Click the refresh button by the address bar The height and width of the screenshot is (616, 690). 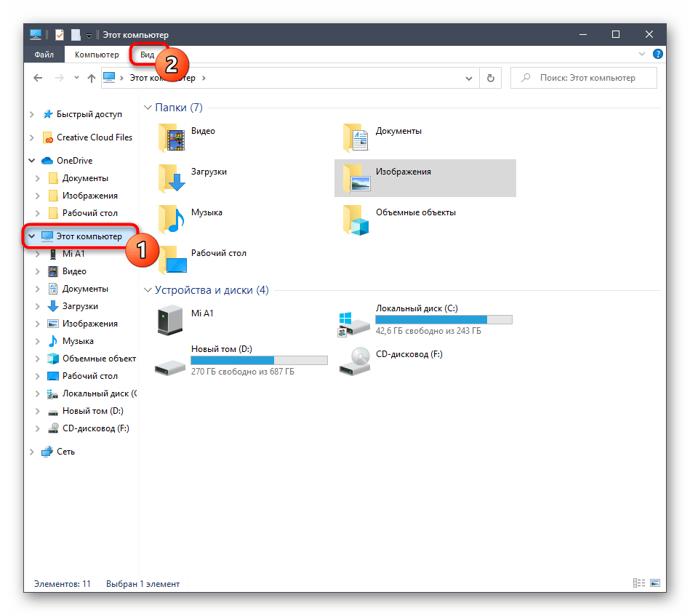coord(491,78)
